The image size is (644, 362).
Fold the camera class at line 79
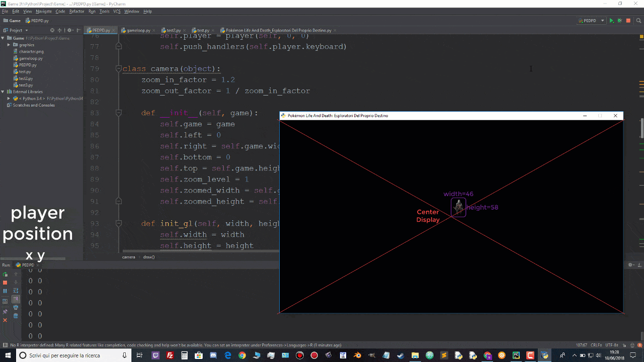[x=119, y=69]
